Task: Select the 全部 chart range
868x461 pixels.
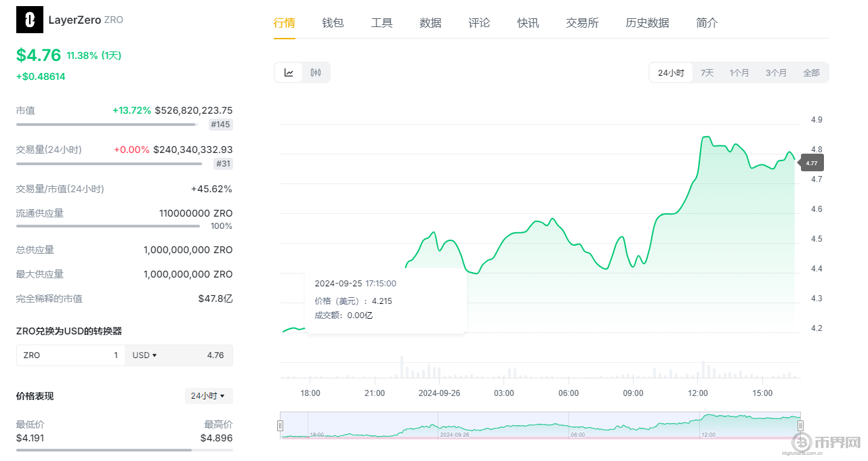Action: click(811, 72)
